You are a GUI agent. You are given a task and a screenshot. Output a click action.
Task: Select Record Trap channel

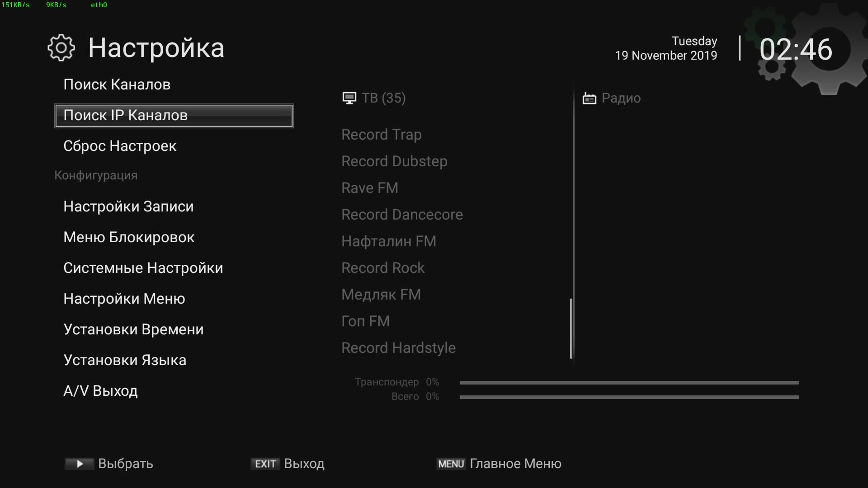[x=382, y=135]
